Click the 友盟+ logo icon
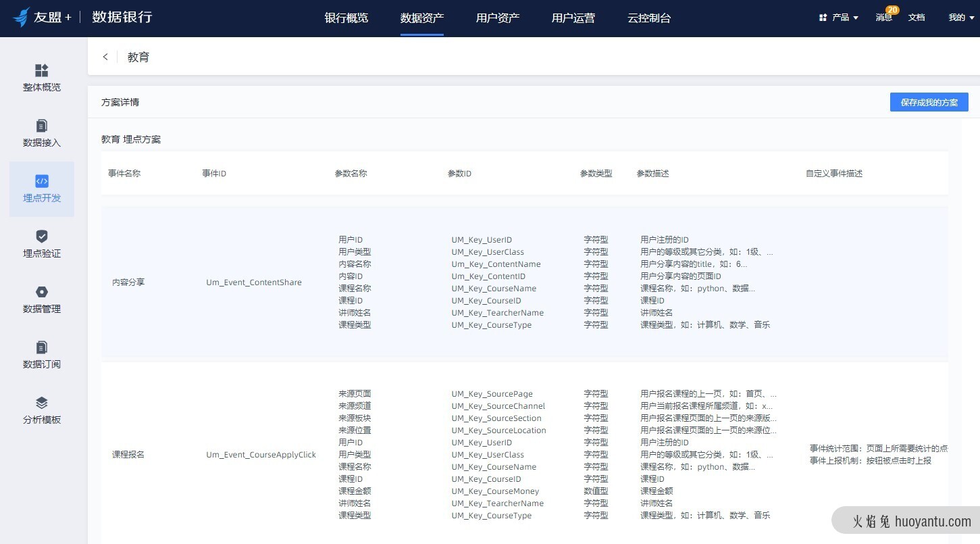The width and height of the screenshot is (980, 544). tap(22, 17)
